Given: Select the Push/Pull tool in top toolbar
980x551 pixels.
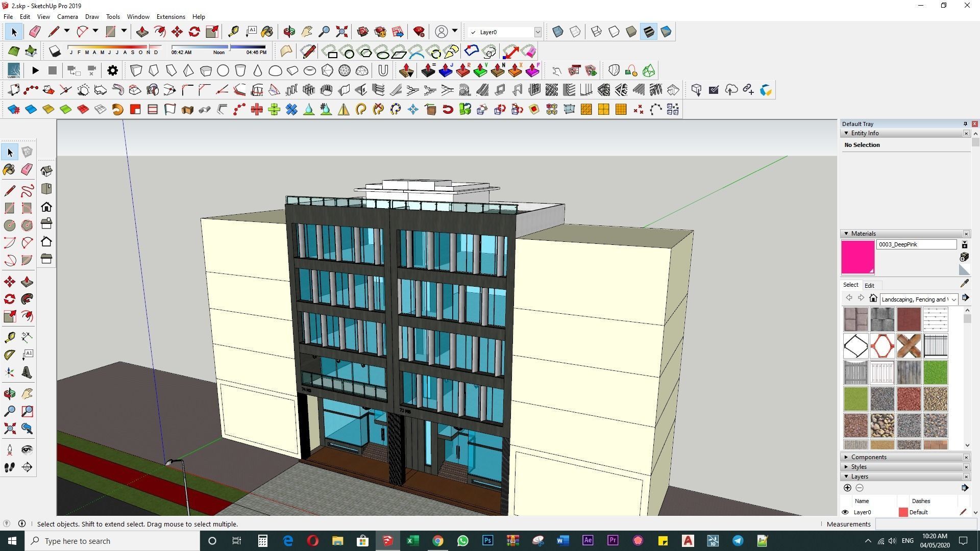Looking at the screenshot, I should point(142,32).
